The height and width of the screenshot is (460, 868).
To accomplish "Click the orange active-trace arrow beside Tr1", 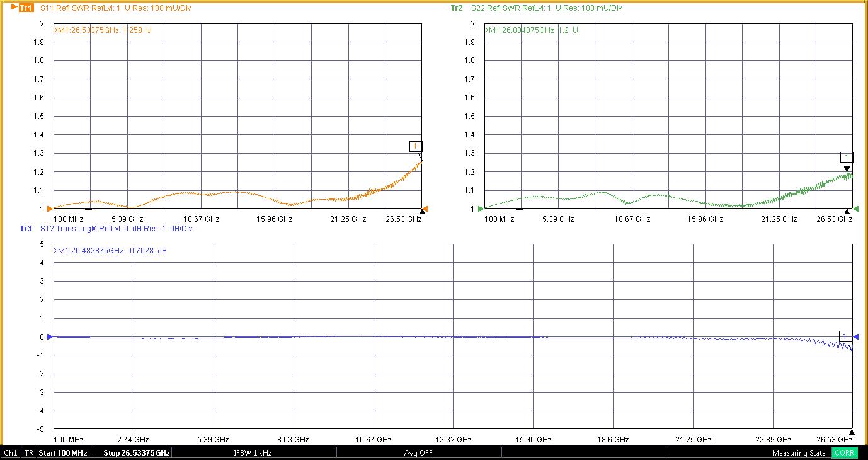I will tap(15, 8).
